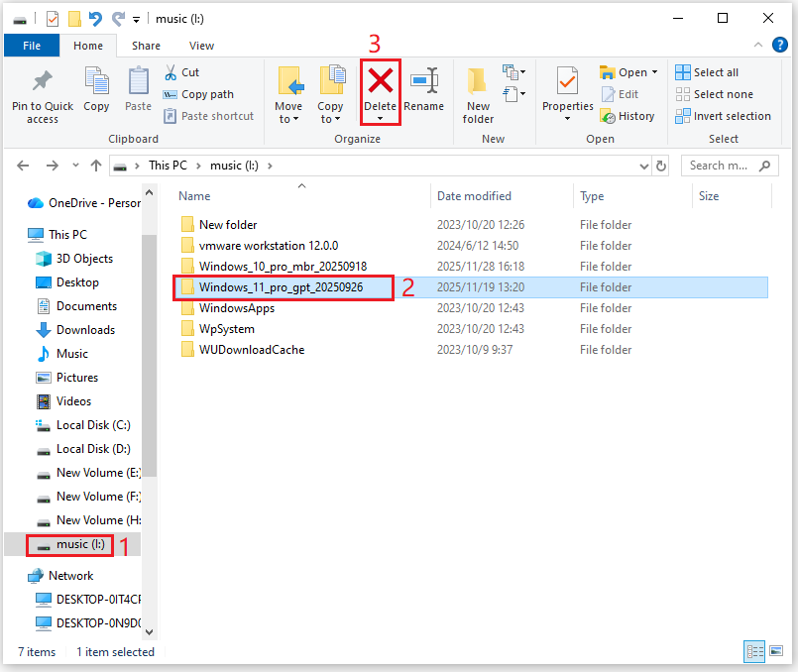
Task: Switch to the Share tab
Action: click(146, 45)
